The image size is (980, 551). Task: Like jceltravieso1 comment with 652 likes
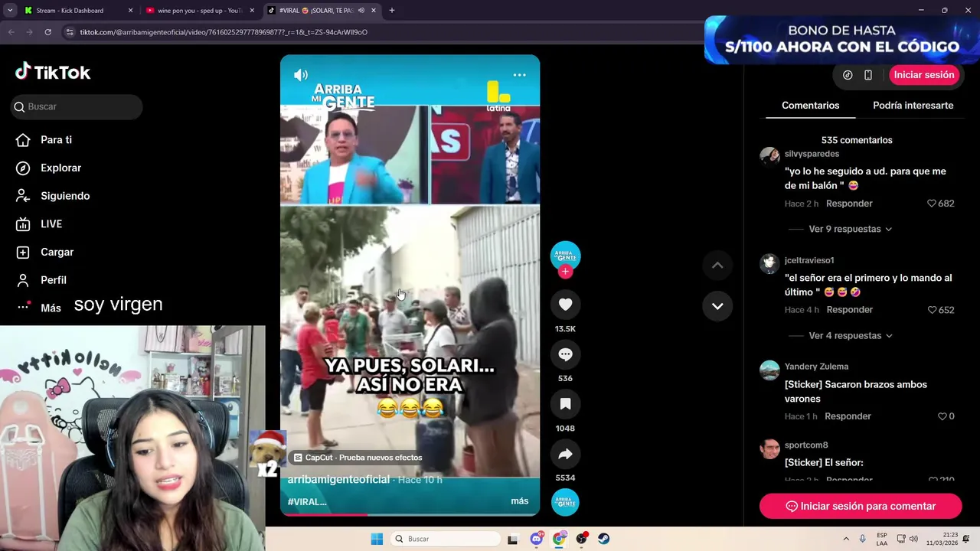coord(932,310)
